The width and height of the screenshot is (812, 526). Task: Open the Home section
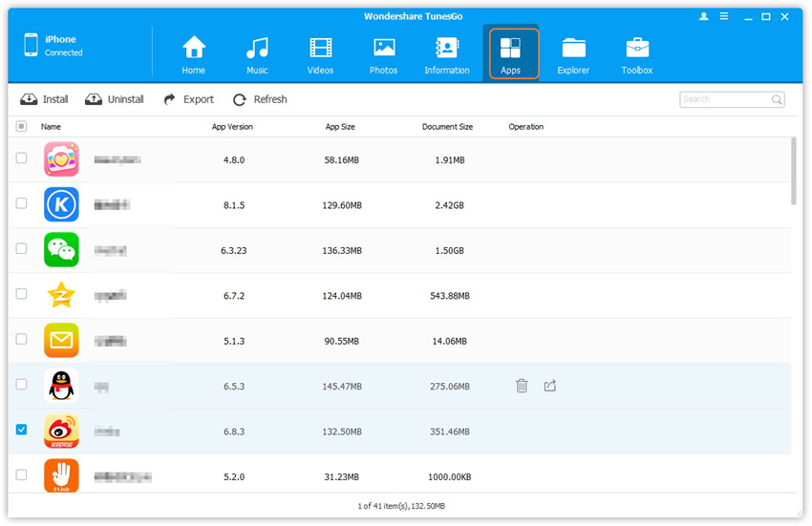(194, 54)
